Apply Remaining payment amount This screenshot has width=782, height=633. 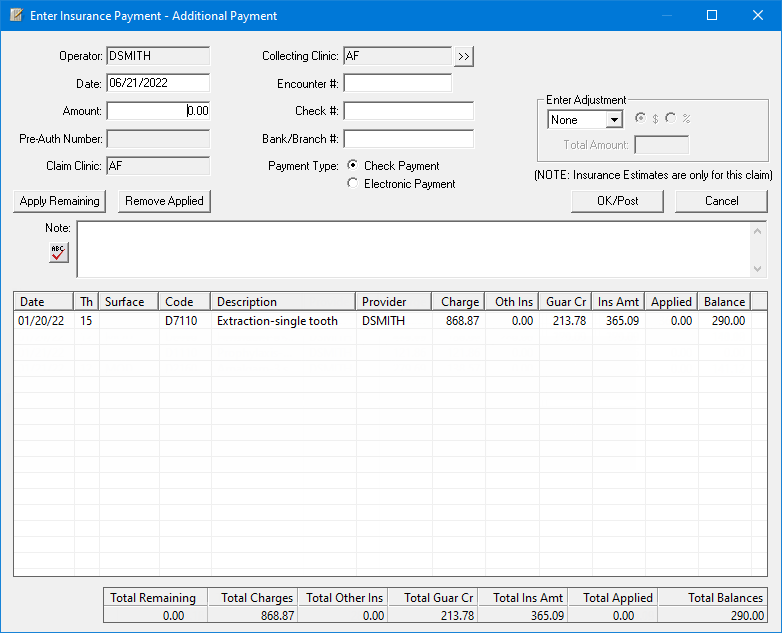(59, 201)
